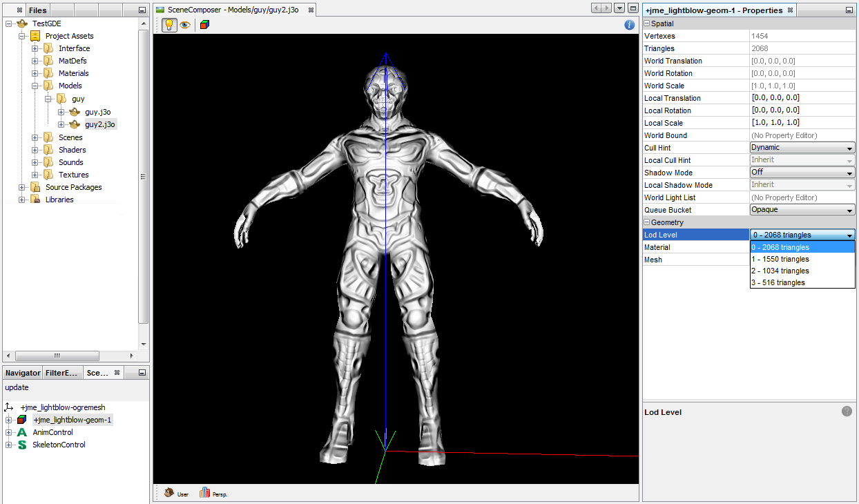Click the help icon beside the Lod Level description
859x504 pixels.
[847, 411]
